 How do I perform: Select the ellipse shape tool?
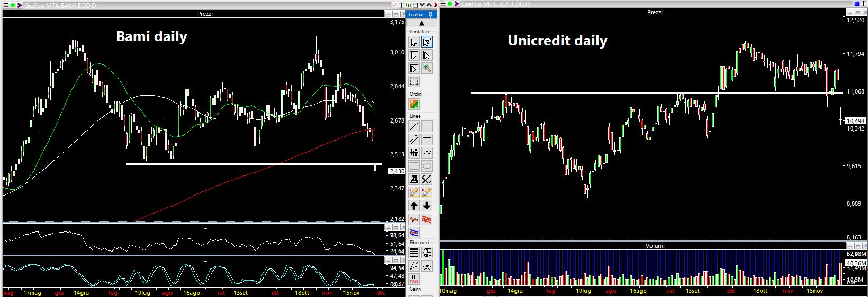tap(427, 166)
